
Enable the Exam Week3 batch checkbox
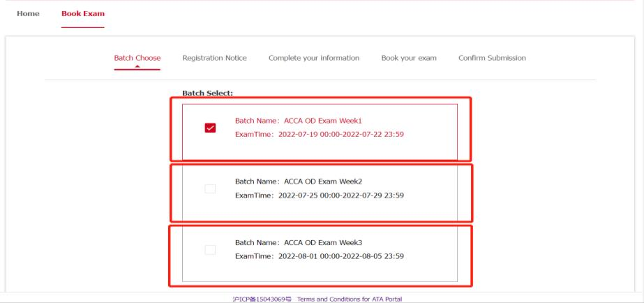point(210,249)
